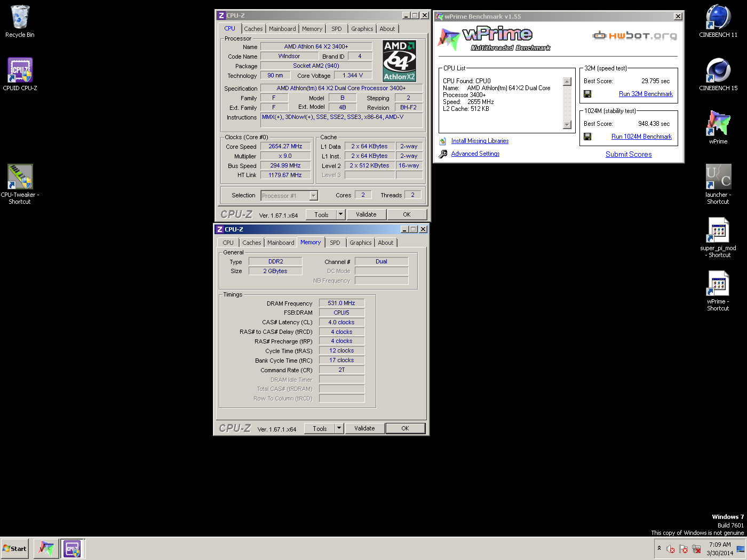
Task: Click the Specification field AMD Athlon 3400+
Action: coord(341,89)
